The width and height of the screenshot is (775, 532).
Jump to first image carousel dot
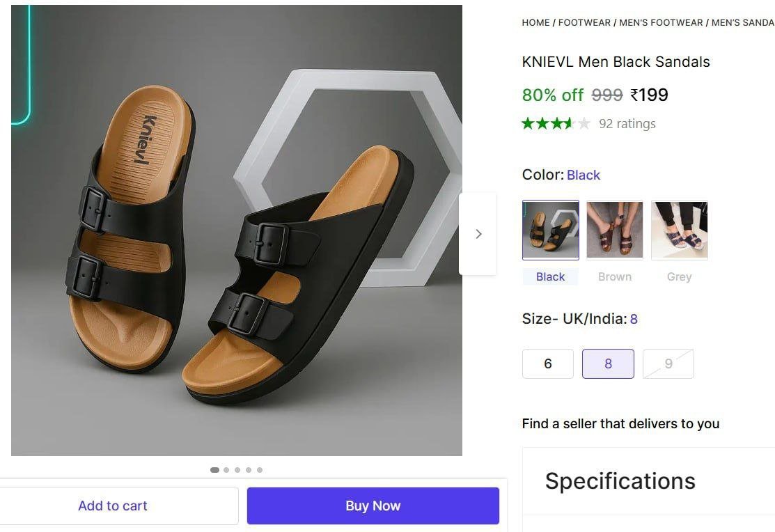pyautogui.click(x=214, y=470)
